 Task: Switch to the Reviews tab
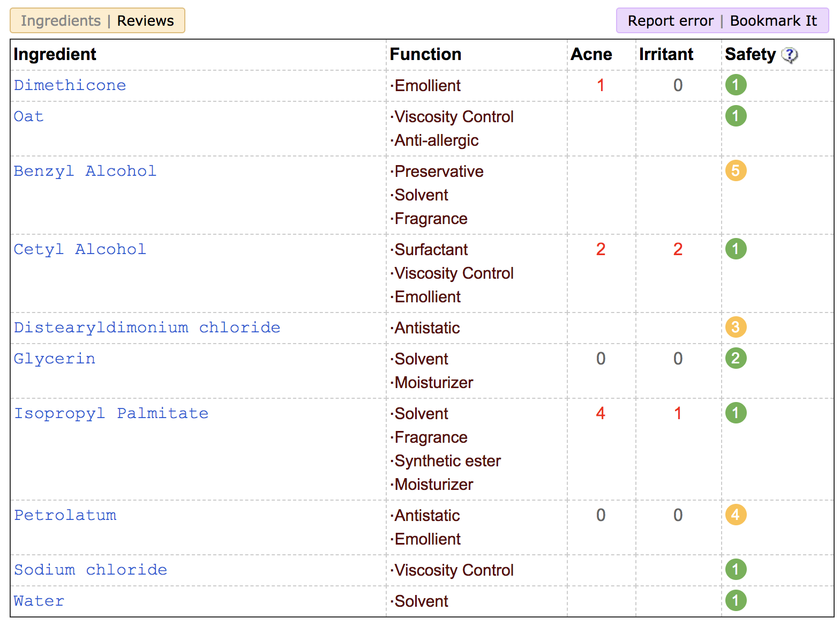pos(146,20)
